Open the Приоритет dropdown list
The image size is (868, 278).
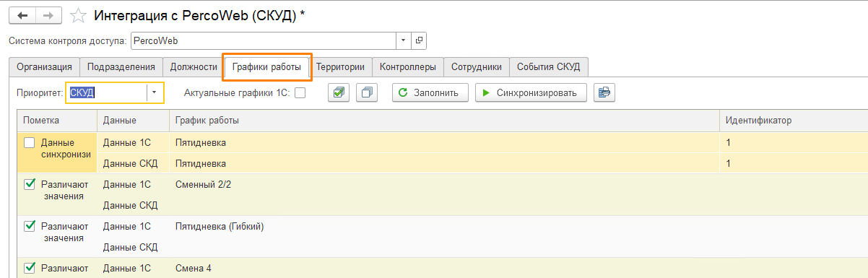point(154,92)
